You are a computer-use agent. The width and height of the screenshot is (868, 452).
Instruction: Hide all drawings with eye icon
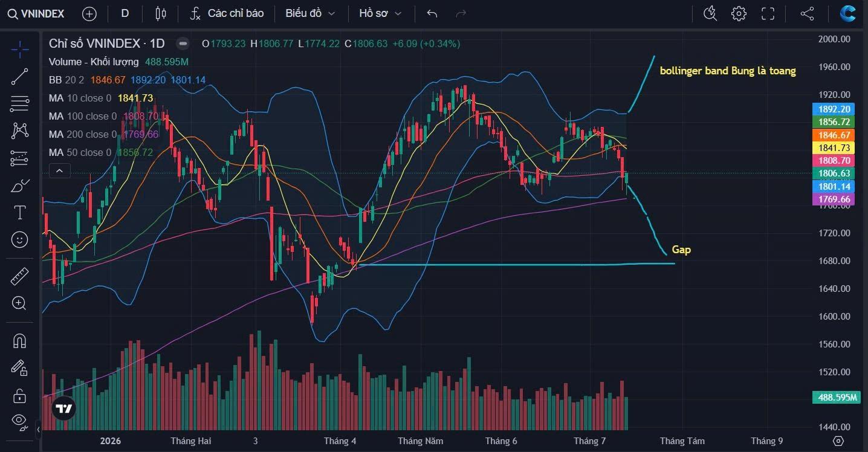19,421
